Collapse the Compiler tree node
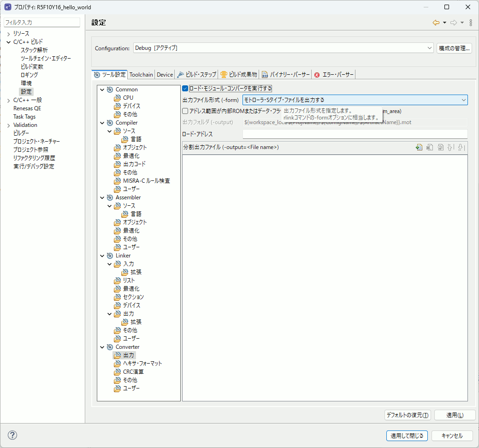The height and width of the screenshot is (448, 479). [102, 123]
